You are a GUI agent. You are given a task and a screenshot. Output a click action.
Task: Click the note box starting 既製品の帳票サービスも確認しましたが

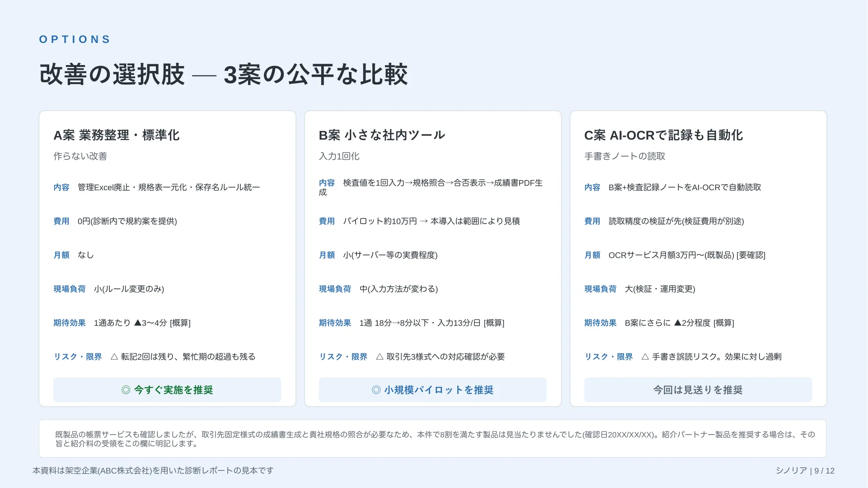(432, 438)
